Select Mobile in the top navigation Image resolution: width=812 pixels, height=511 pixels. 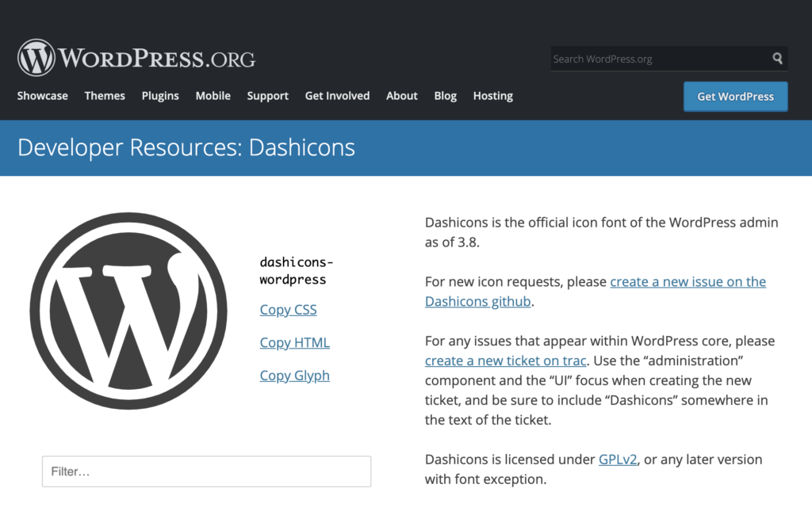click(x=213, y=96)
